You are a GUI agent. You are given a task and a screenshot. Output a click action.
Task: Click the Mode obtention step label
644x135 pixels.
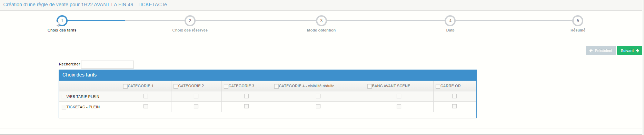click(321, 30)
